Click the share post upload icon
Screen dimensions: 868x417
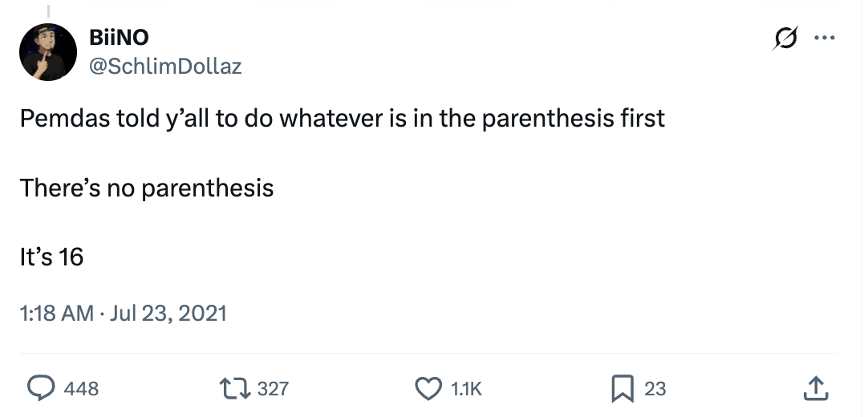click(814, 389)
